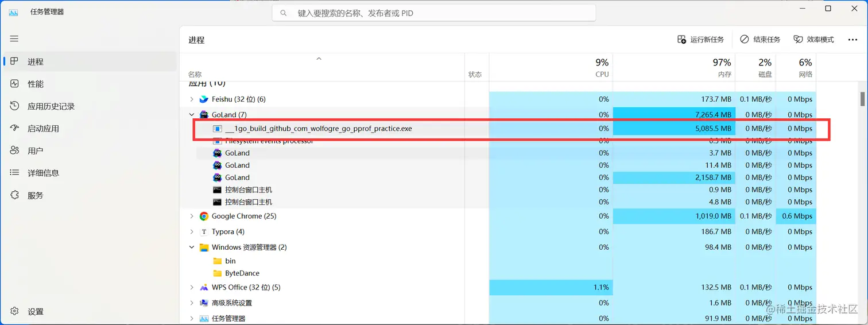Click 运行新任务 button
868x325 pixels.
click(x=701, y=40)
